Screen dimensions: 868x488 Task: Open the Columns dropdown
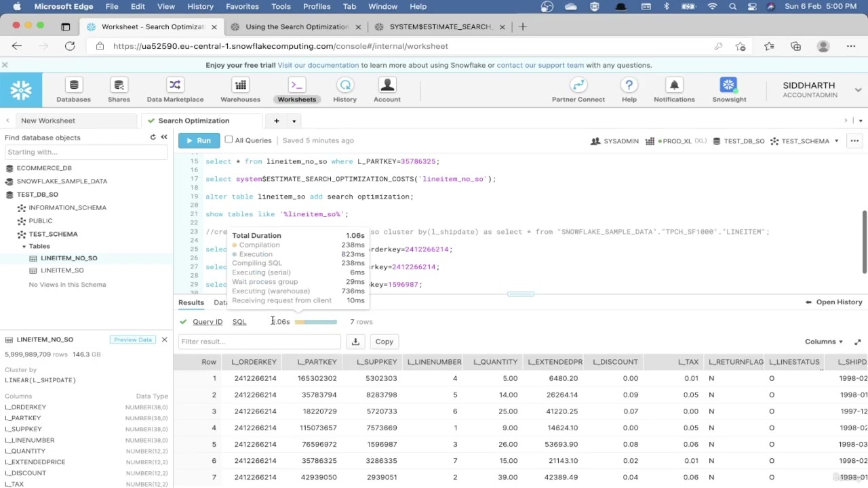[x=824, y=342]
